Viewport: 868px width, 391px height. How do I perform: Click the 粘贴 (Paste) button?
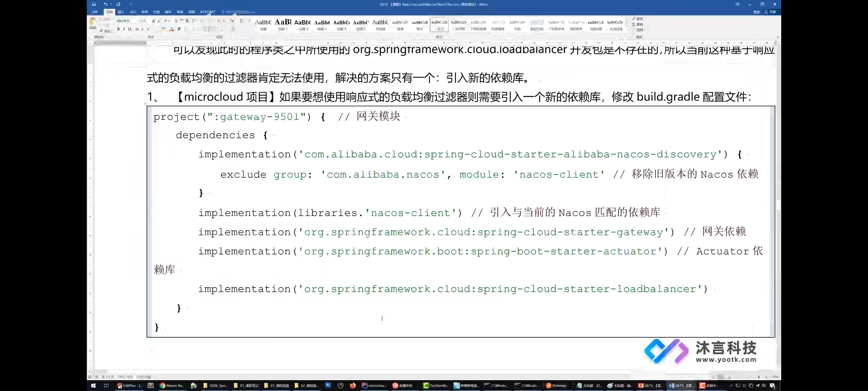93,24
